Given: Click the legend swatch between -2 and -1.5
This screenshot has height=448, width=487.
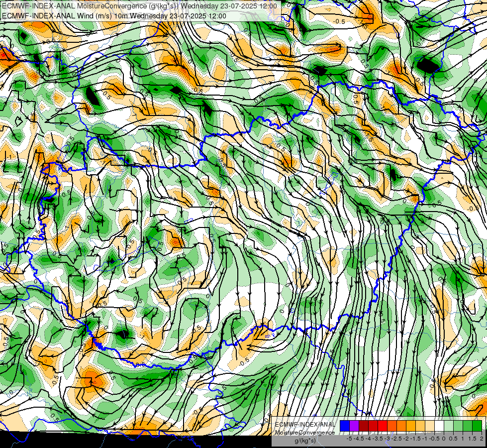Looking at the screenshot, I should [x=411, y=426].
